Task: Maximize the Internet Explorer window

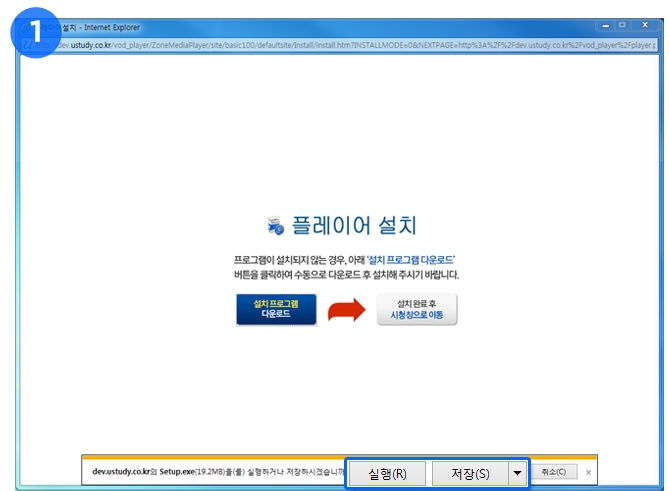Action: 621,25
